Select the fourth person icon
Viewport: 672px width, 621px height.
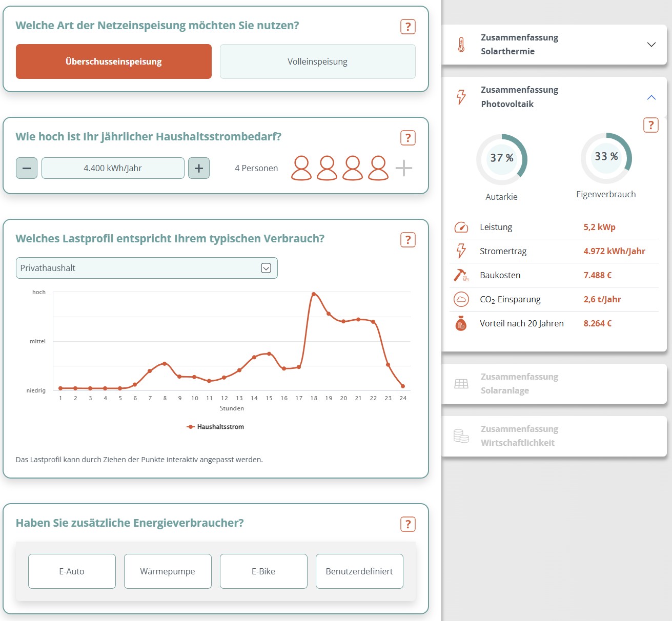(378, 168)
